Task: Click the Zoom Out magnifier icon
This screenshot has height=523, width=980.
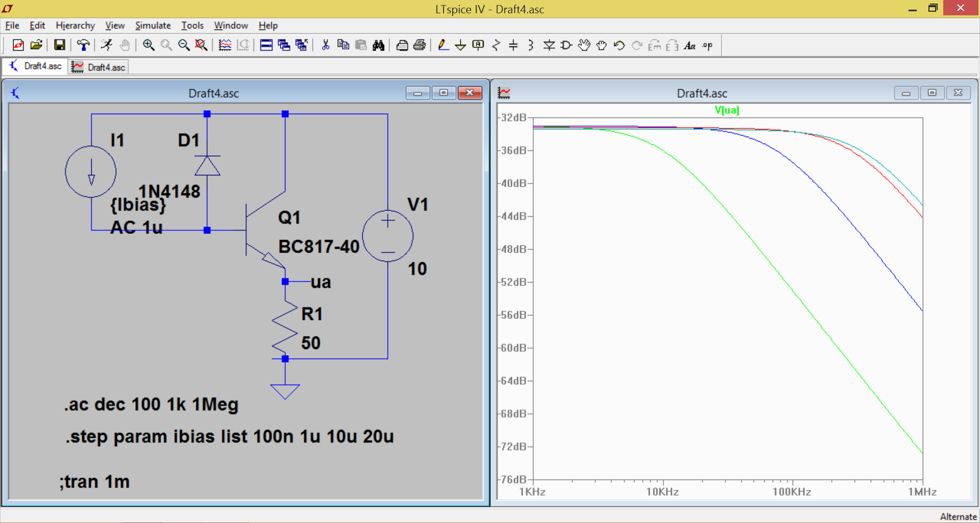Action: (184, 45)
